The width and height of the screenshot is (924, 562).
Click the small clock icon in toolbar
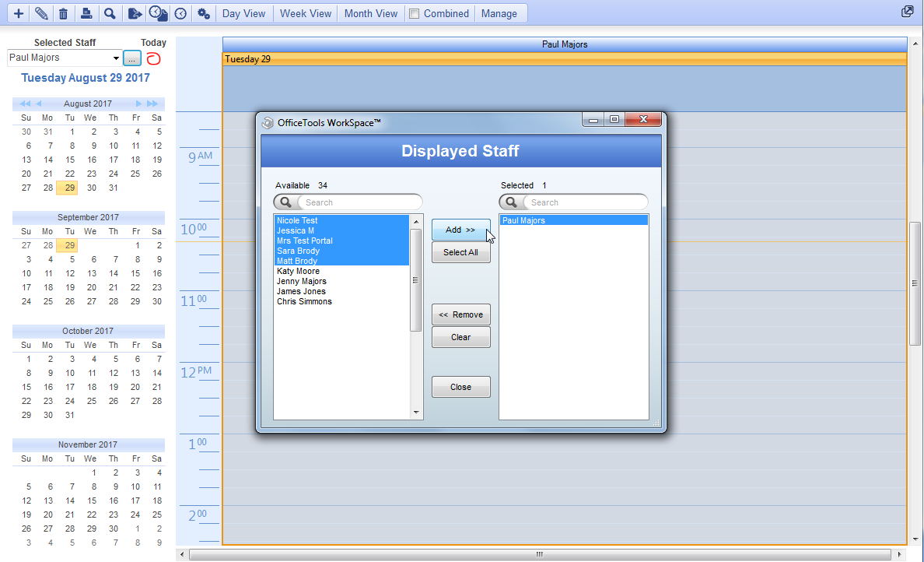click(x=181, y=13)
